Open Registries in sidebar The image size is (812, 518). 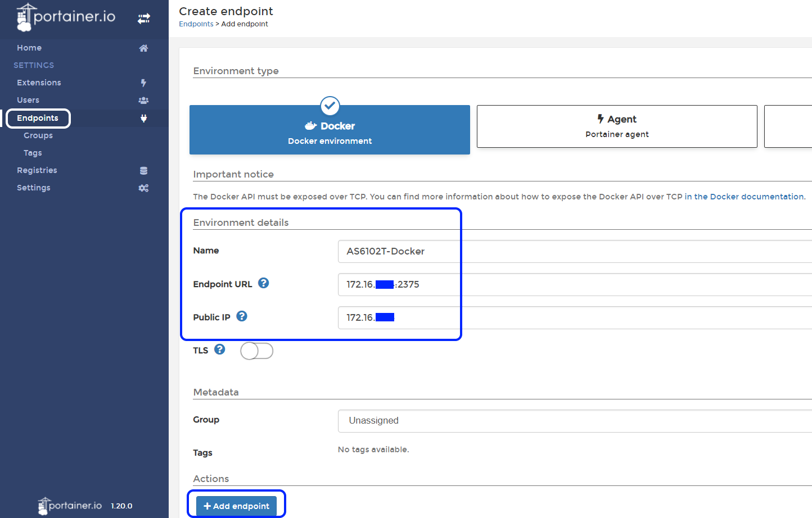(x=37, y=170)
